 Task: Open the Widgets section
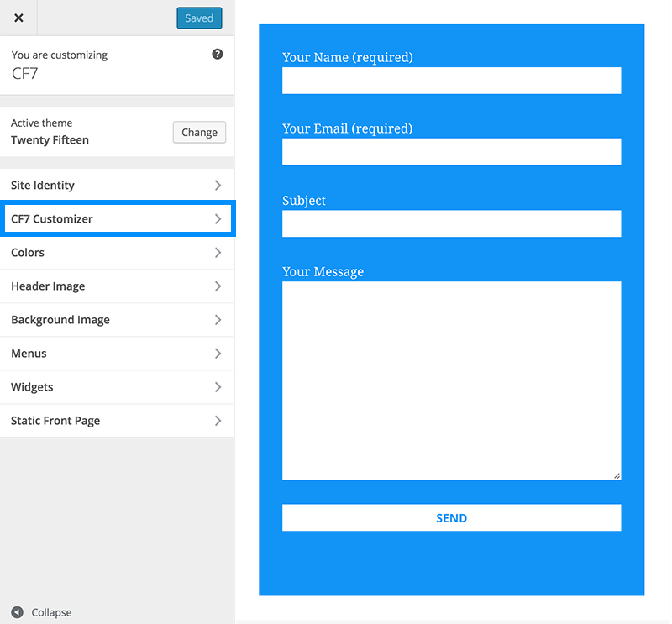click(117, 387)
